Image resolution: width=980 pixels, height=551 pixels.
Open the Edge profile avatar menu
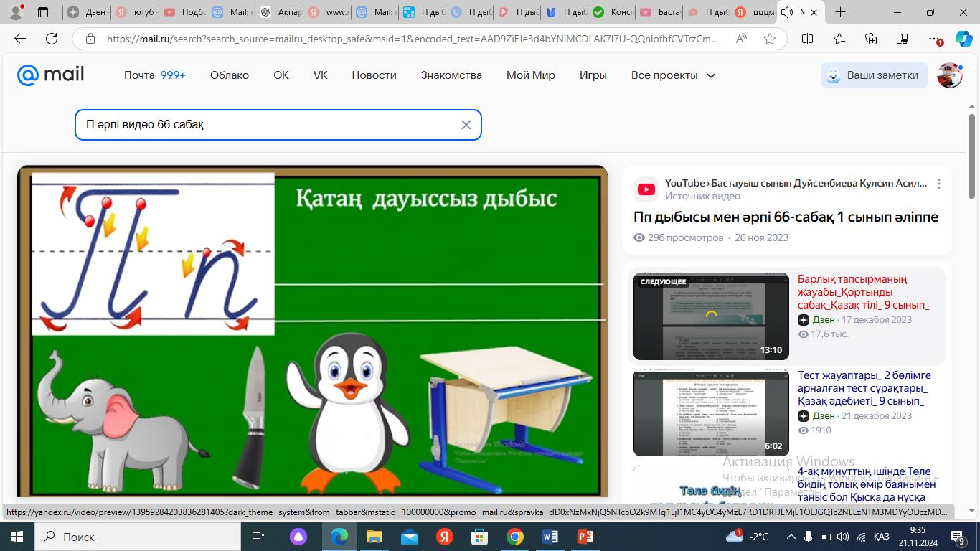(16, 12)
